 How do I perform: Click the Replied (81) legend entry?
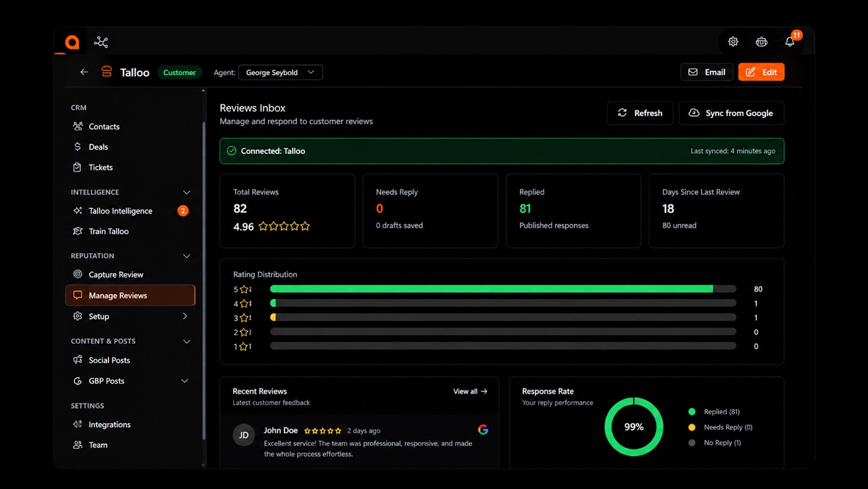click(714, 412)
